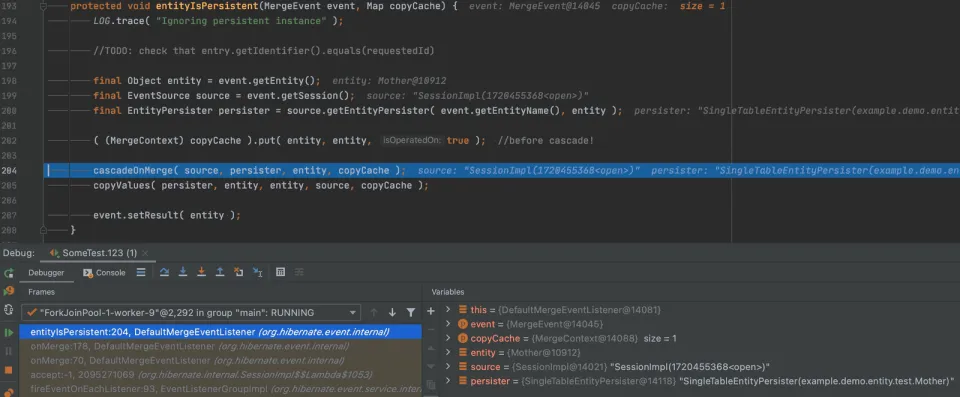This screenshot has width=960, height=397.
Task: Switch to the Console tab
Action: click(104, 273)
